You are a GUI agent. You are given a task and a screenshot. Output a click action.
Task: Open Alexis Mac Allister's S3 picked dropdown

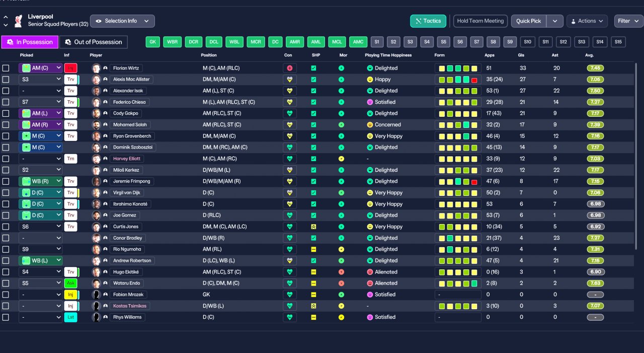(x=41, y=79)
